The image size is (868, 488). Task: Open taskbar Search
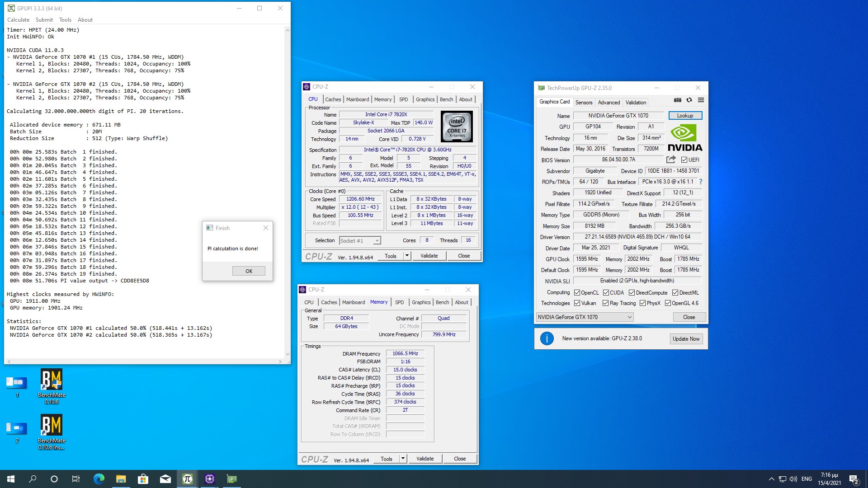[x=33, y=479]
